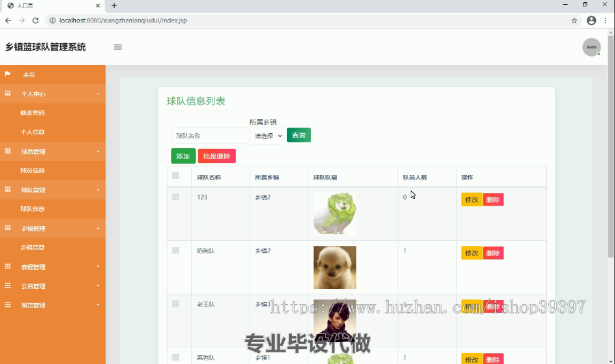Click the 球队名称 search input field
This screenshot has height=364, width=615.
tap(210, 136)
